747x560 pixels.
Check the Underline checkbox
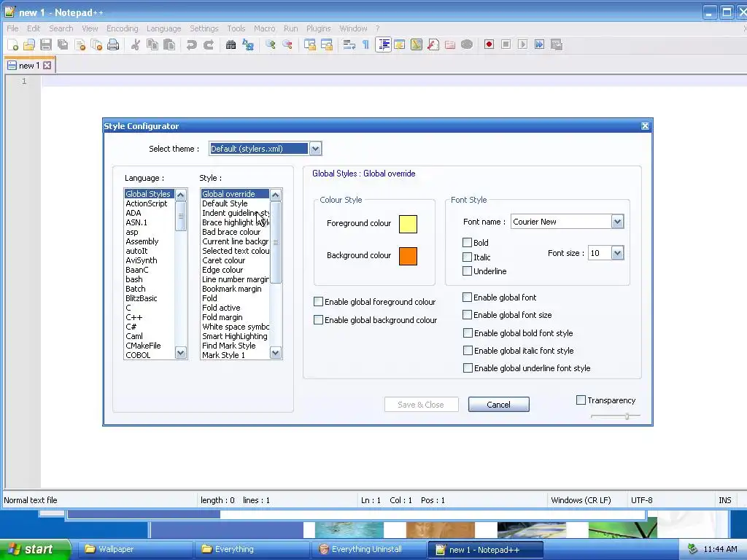click(x=468, y=271)
